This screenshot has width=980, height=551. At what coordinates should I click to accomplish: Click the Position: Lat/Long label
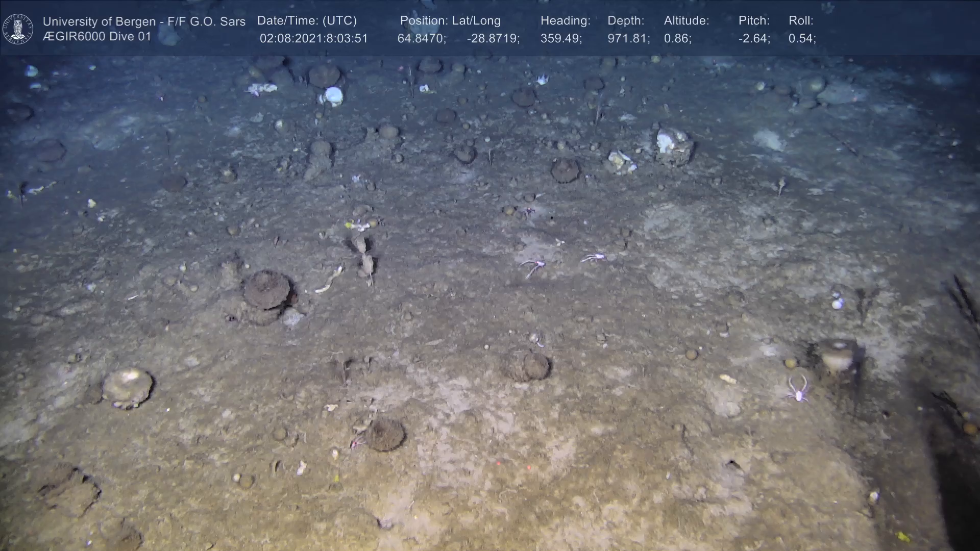450,21
